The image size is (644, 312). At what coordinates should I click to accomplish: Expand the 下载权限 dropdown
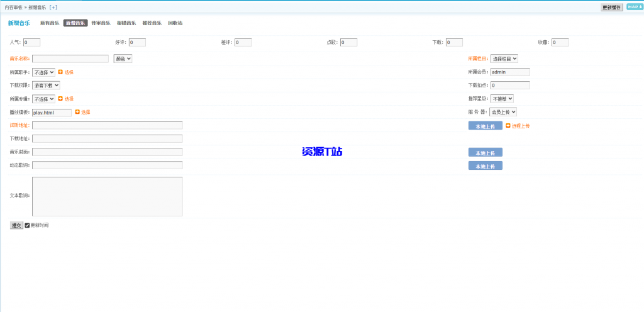coord(46,85)
